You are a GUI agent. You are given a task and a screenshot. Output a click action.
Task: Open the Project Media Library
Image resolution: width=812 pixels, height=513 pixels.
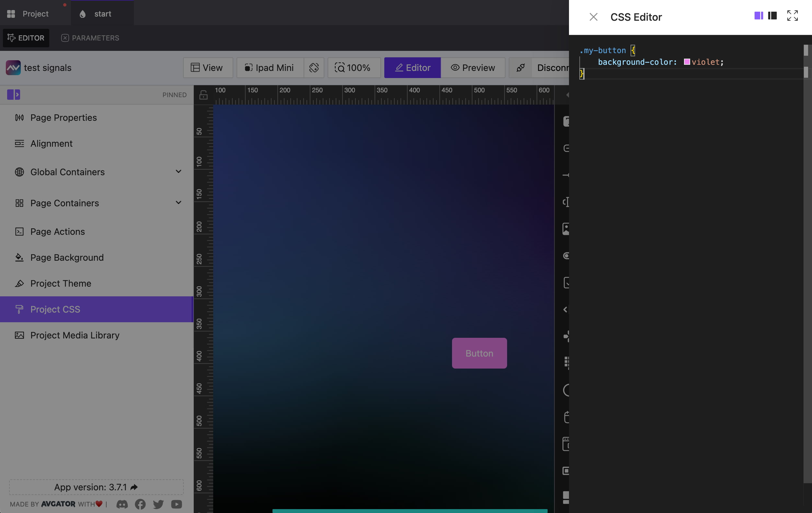click(75, 335)
